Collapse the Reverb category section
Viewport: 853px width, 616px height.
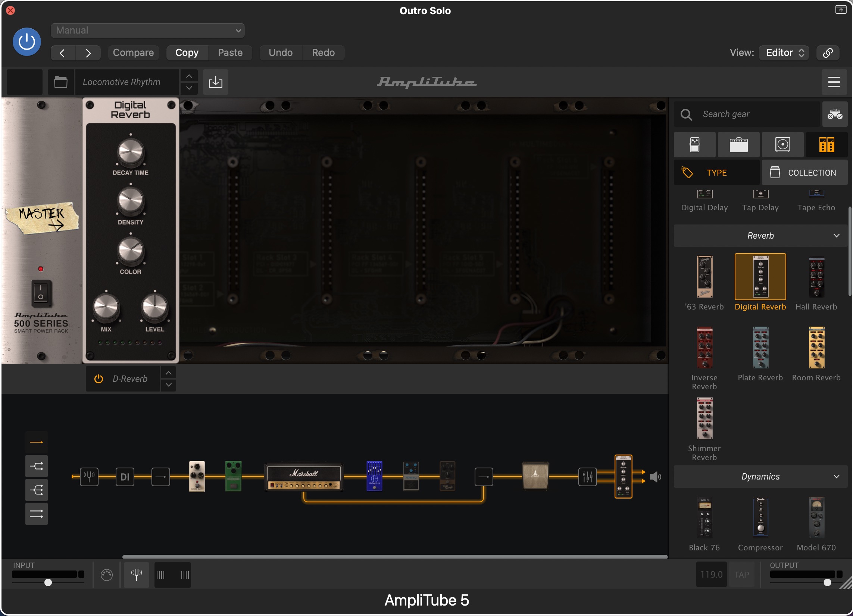click(760, 236)
